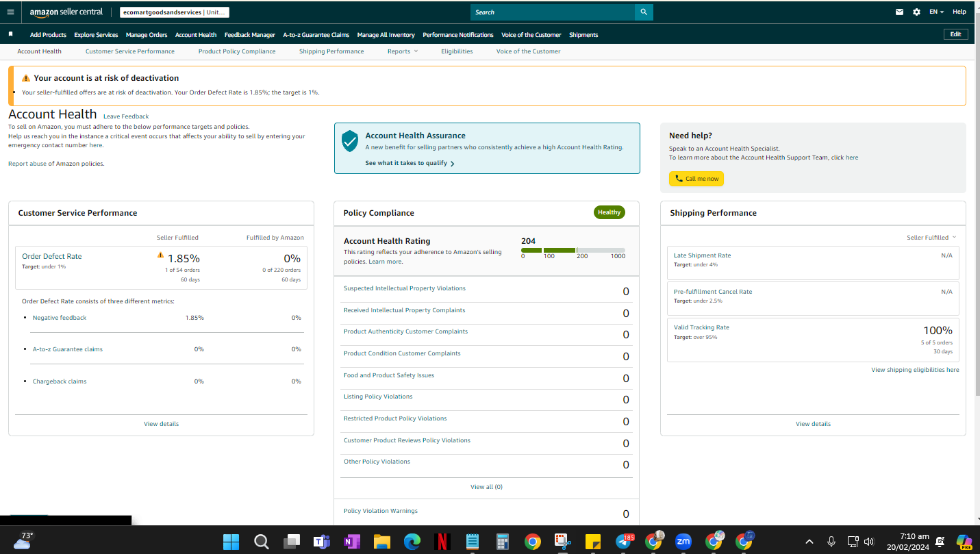
Task: Open Feedback Manager in the menu bar
Action: coord(250,35)
